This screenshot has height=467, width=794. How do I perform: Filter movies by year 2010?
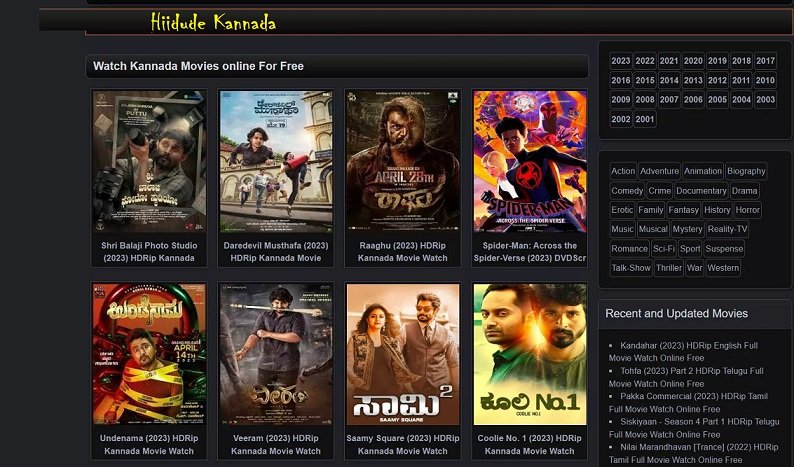click(766, 80)
